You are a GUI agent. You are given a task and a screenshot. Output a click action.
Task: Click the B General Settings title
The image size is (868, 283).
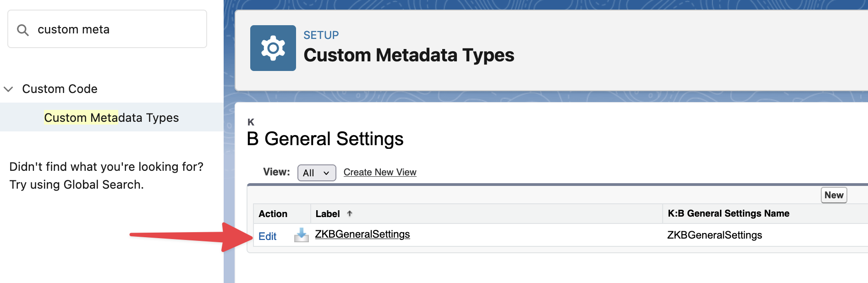[x=325, y=139]
